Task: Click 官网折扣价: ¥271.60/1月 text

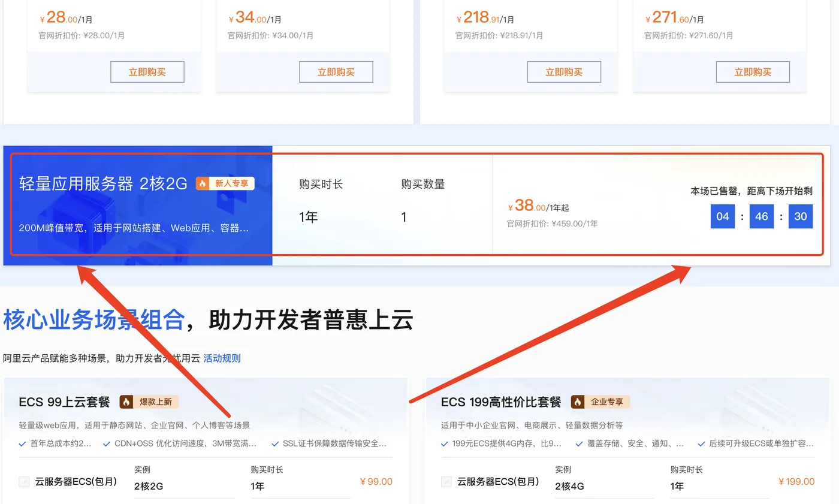Action: (x=689, y=35)
